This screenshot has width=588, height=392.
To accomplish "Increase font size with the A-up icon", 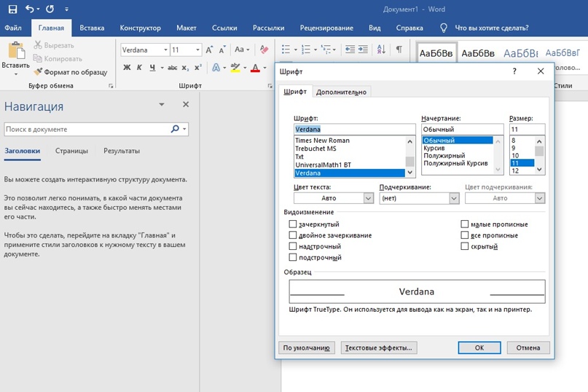I will [x=209, y=50].
